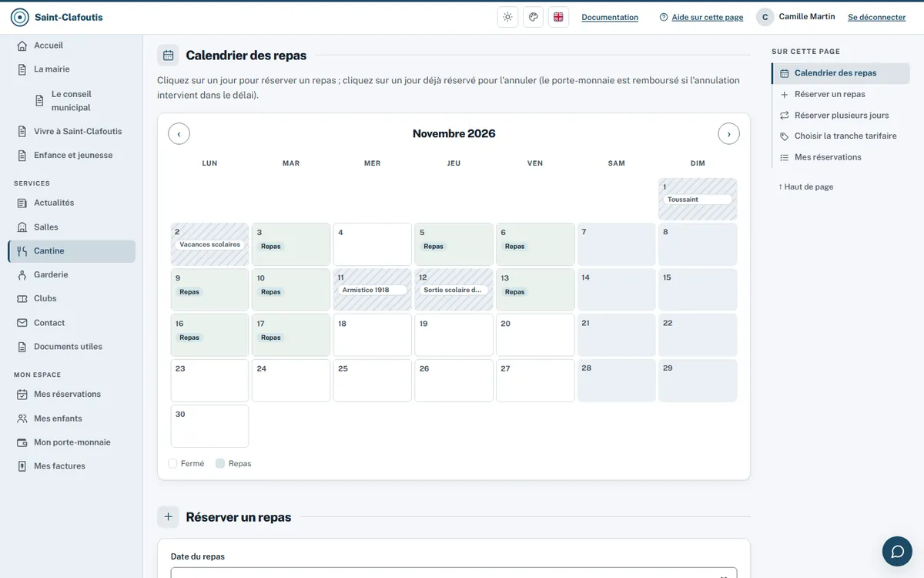Jump to Réserver un repas section
Image resolution: width=924 pixels, height=578 pixels.
[x=840, y=95]
